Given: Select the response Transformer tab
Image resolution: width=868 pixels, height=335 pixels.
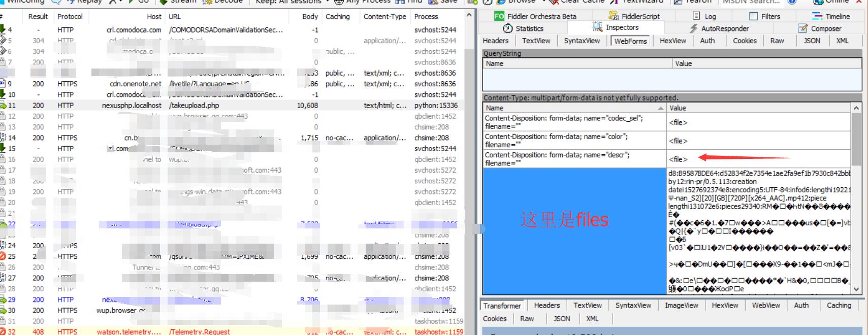Looking at the screenshot, I should pos(502,306).
